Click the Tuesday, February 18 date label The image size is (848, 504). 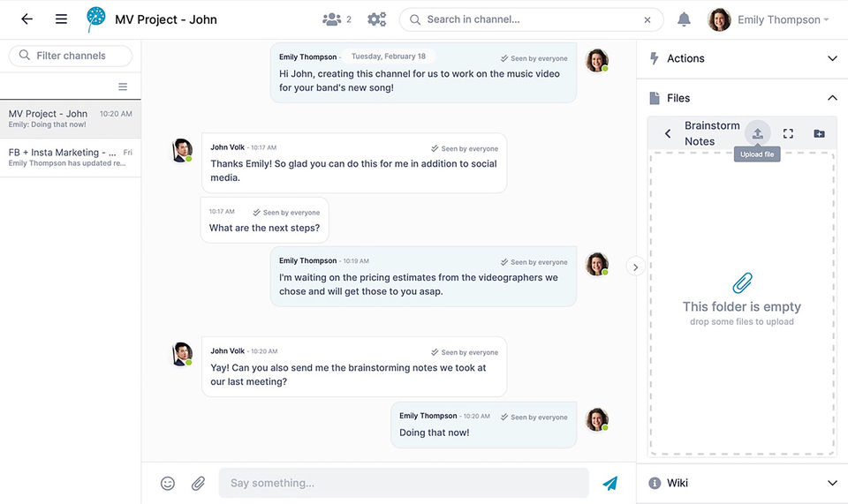(389, 56)
